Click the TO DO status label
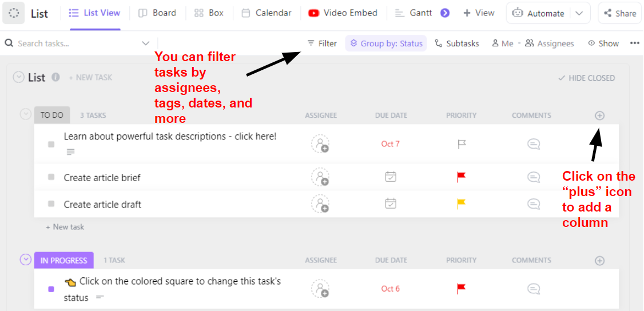This screenshot has width=644, height=311. [x=52, y=115]
